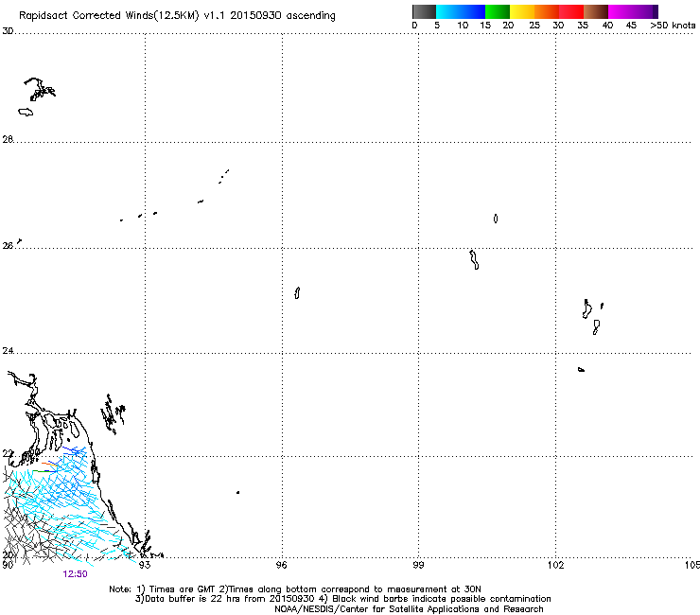
Task: Select the yellow 20-25 knots legend segment
Action: (522, 11)
